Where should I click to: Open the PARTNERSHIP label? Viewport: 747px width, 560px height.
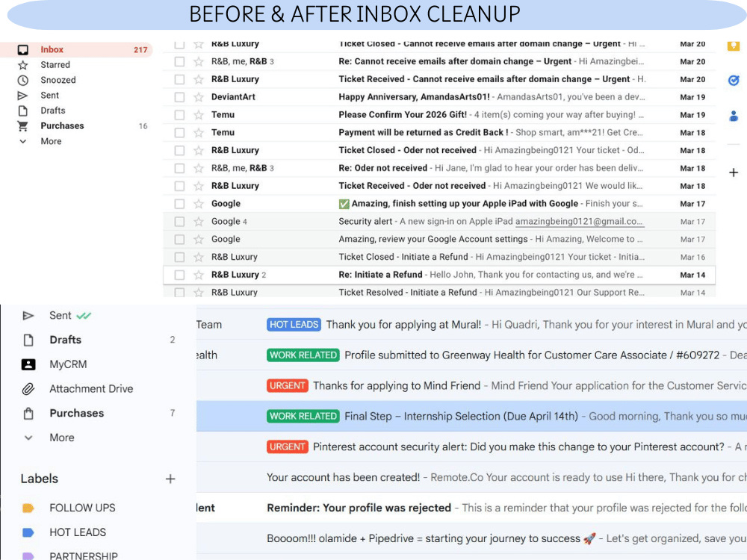[x=84, y=556]
